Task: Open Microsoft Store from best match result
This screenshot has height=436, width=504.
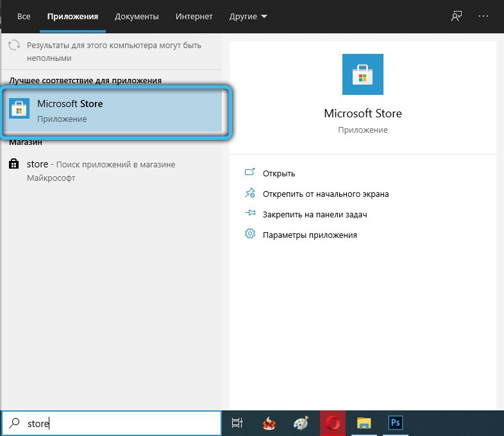Action: point(115,111)
